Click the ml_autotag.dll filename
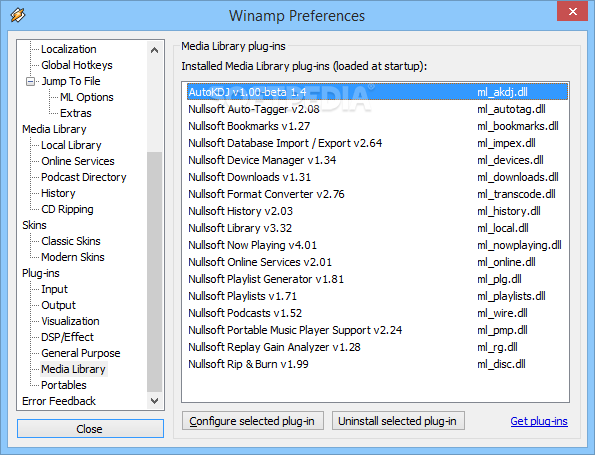595x455 pixels. (511, 109)
